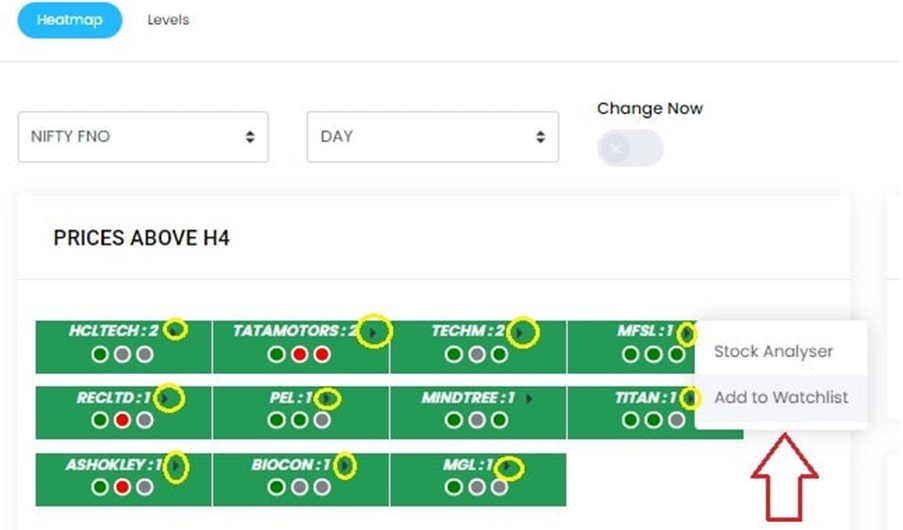Switch to the Levels tab
The width and height of the screenshot is (903, 530).
(168, 20)
